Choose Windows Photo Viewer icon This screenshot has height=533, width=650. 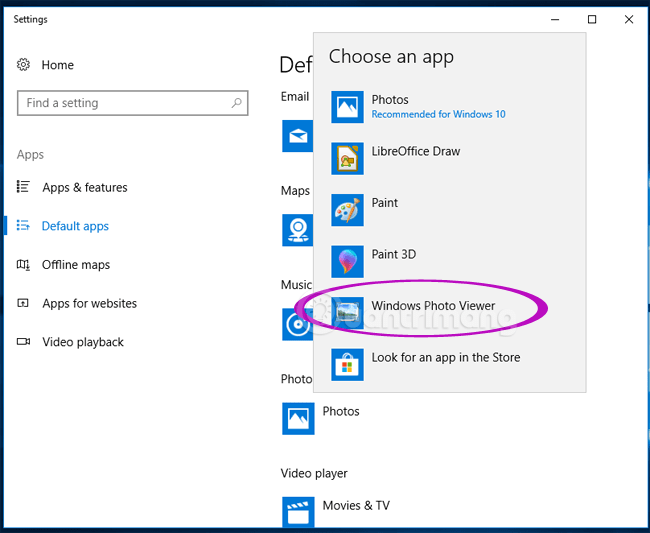[347, 313]
